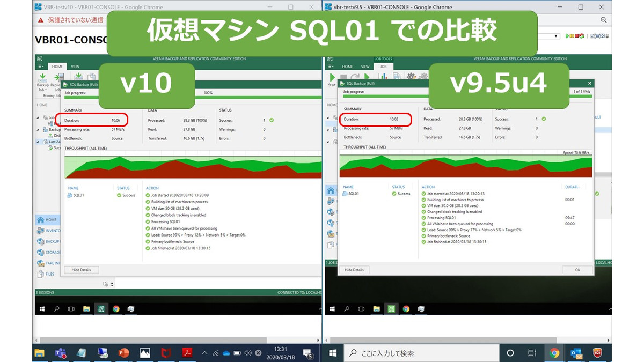Open File Explorer inside VBR-testv10 remote taskbar
Image resolution: width=644 pixels, height=362 pixels.
point(86,309)
